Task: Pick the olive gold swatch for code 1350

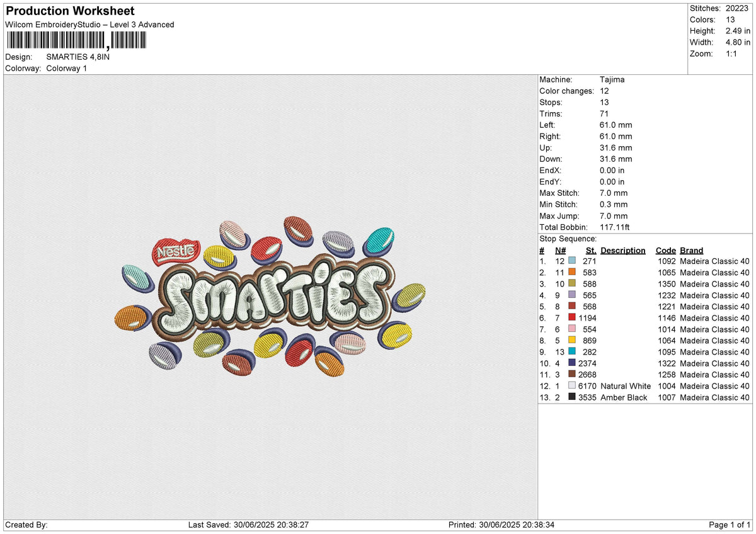Action: click(x=572, y=283)
